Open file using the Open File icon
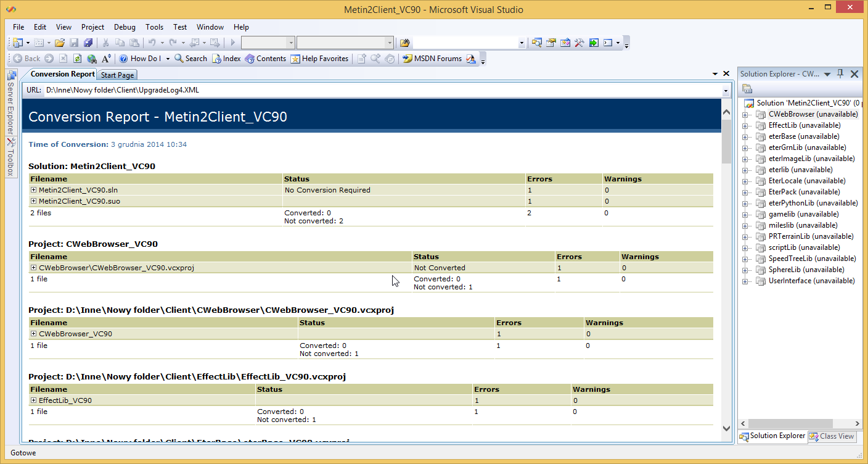Screen dimensions: 868x464 60,43
